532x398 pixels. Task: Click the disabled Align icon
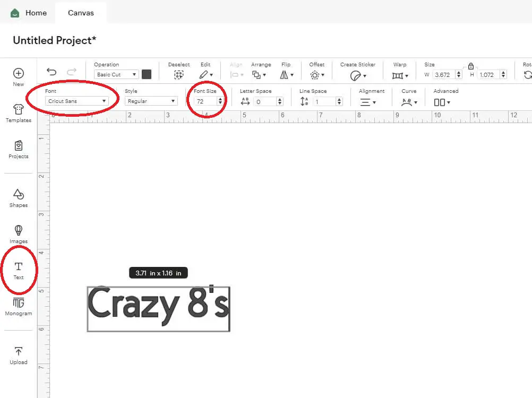[234, 75]
